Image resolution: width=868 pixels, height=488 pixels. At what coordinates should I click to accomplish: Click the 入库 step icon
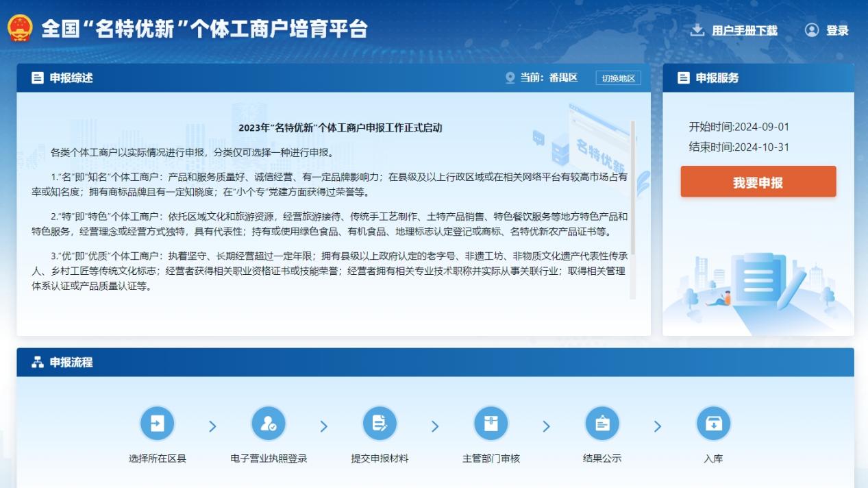click(x=713, y=424)
